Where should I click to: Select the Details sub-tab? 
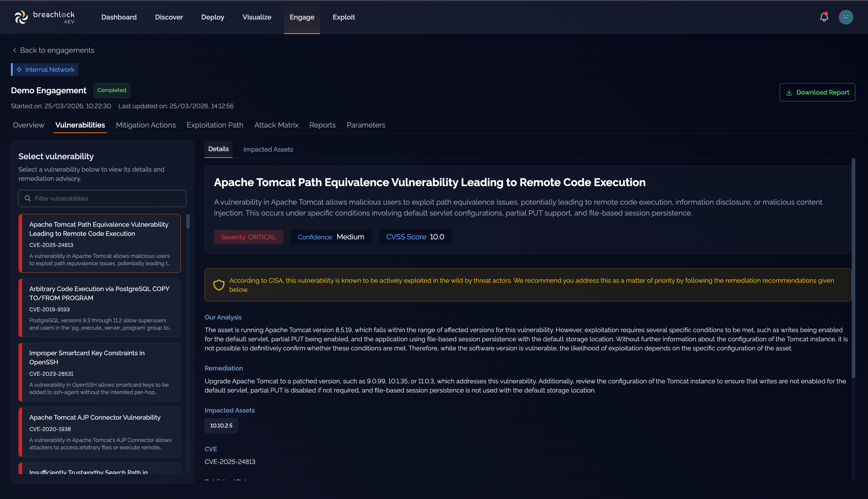point(218,149)
